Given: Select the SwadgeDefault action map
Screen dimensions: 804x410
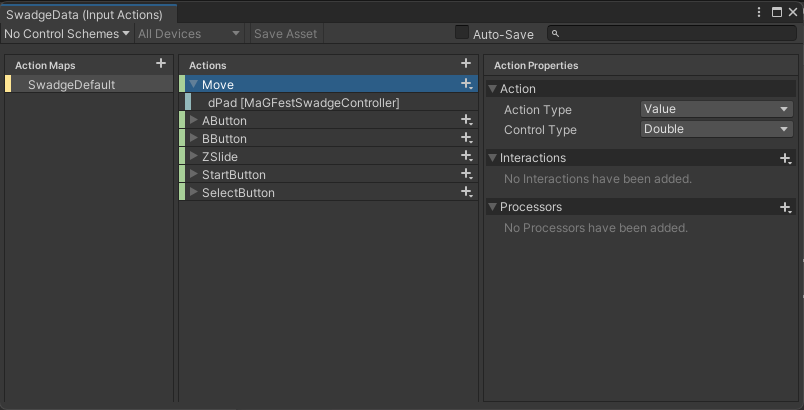Looking at the screenshot, I should (71, 85).
